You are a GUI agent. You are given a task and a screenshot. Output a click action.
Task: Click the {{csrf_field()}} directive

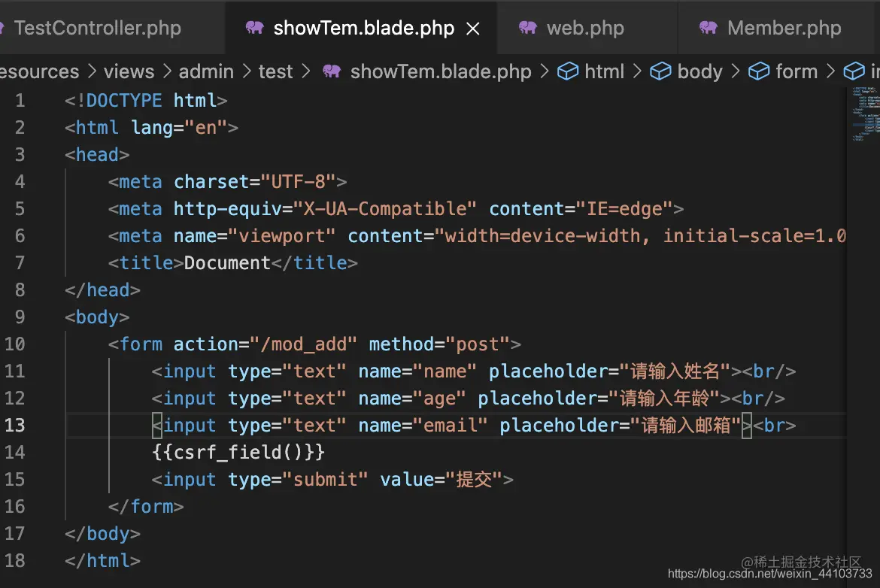[238, 452]
